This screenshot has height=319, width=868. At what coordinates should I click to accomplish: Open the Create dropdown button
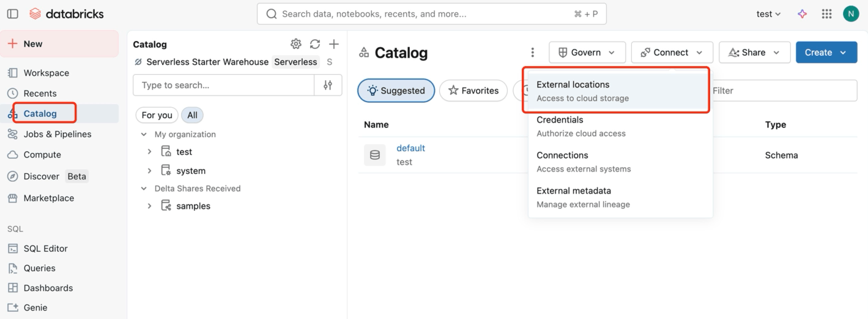point(826,53)
